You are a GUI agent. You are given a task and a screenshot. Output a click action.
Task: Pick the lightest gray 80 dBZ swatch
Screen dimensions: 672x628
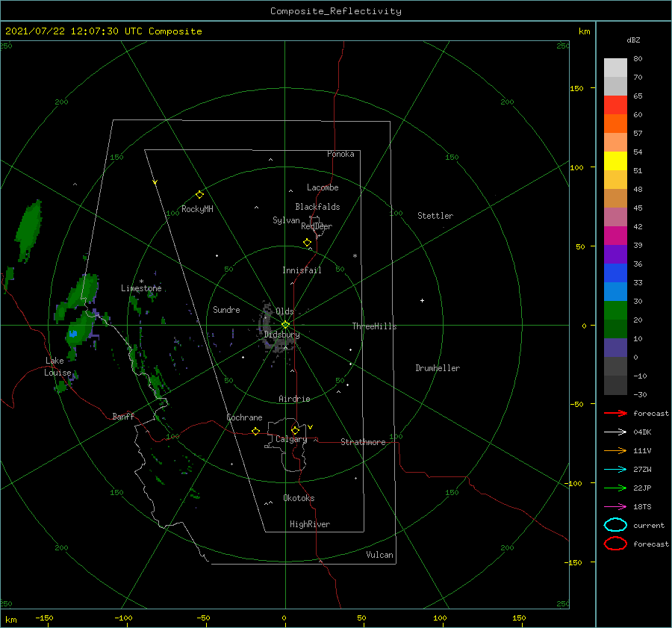pos(615,68)
